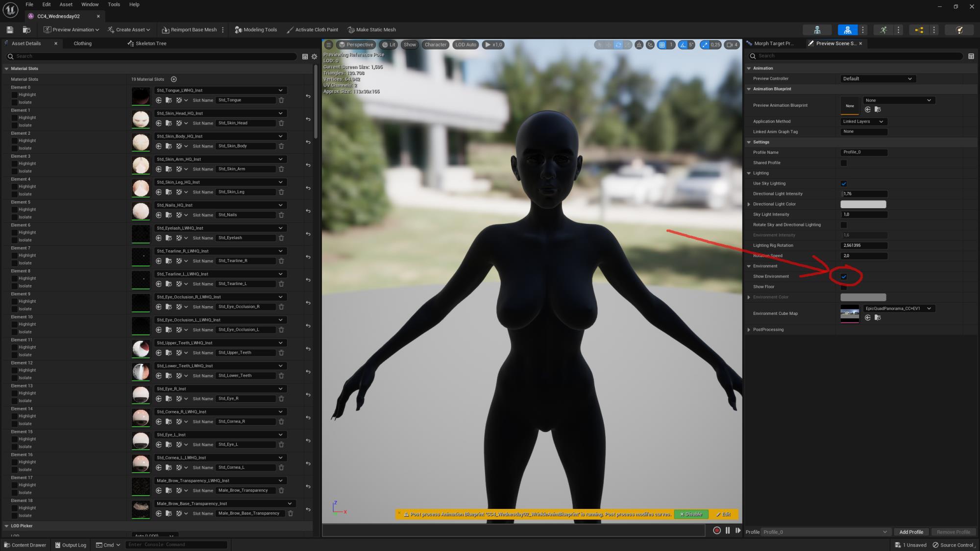Toggle rotation snapping angle icon
This screenshot has height=551, width=980.
pyautogui.click(x=683, y=45)
